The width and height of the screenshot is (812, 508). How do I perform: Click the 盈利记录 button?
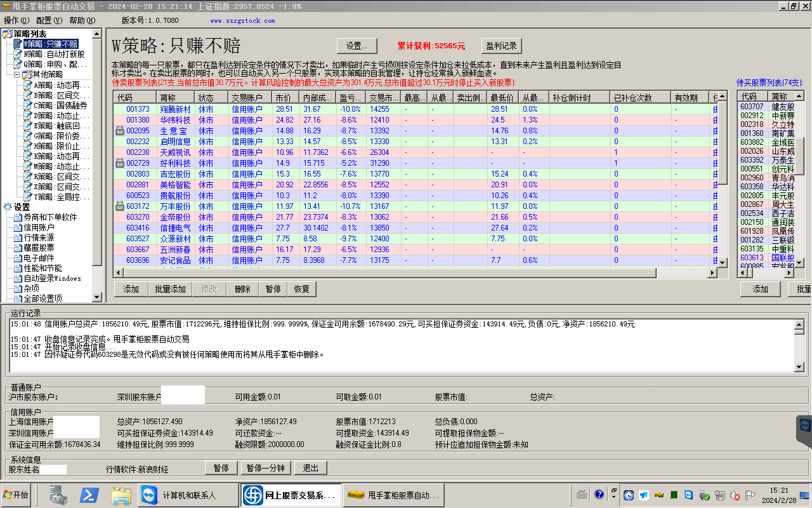coord(501,46)
